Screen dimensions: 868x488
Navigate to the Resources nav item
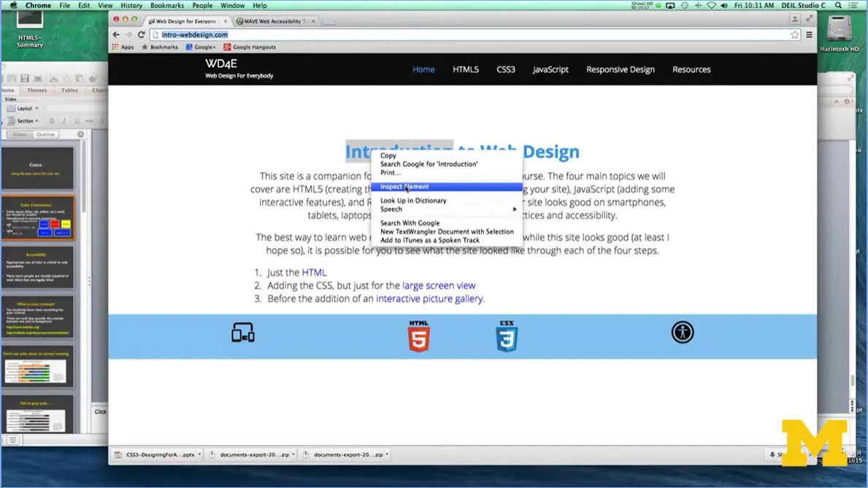coord(691,69)
